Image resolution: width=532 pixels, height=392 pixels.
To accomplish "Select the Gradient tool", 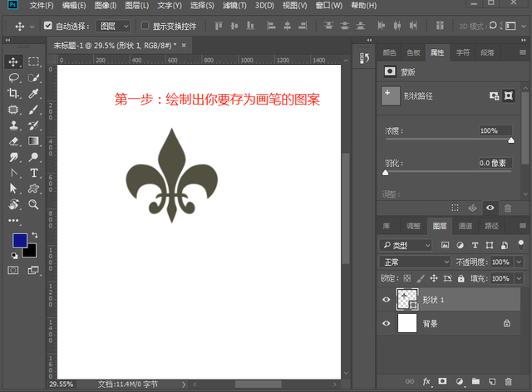I will tap(33, 141).
